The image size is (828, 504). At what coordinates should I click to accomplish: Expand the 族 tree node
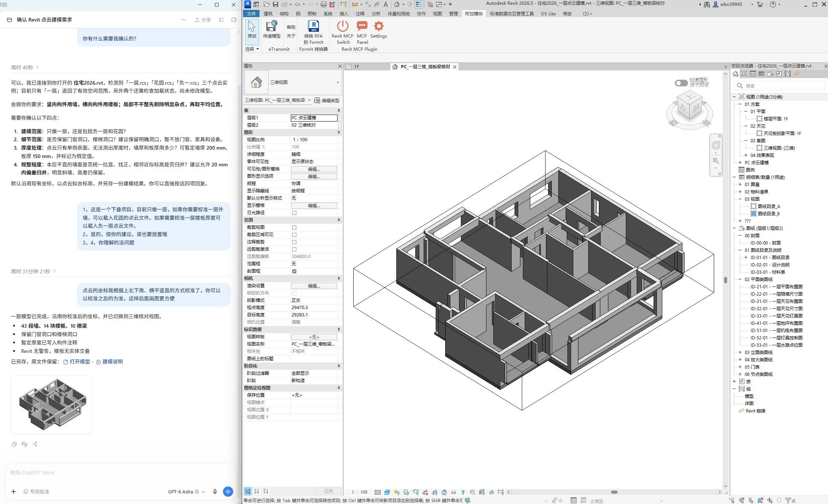point(734,381)
